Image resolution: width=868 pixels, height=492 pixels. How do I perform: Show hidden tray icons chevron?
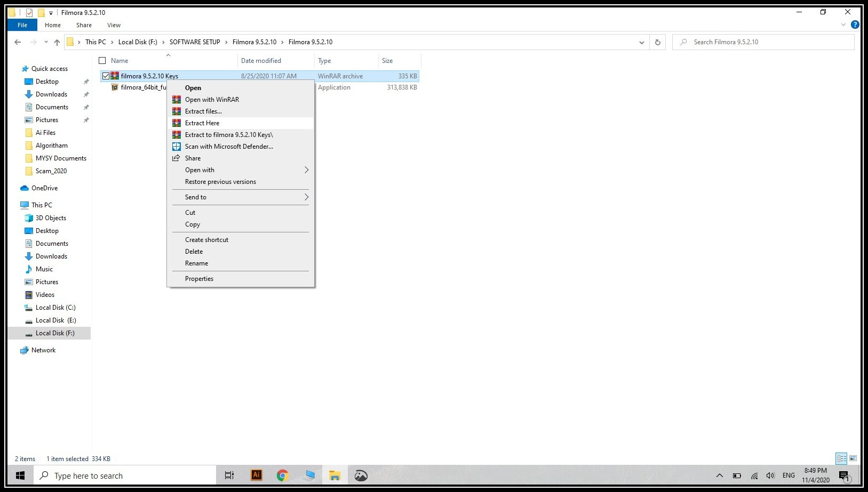(719, 475)
